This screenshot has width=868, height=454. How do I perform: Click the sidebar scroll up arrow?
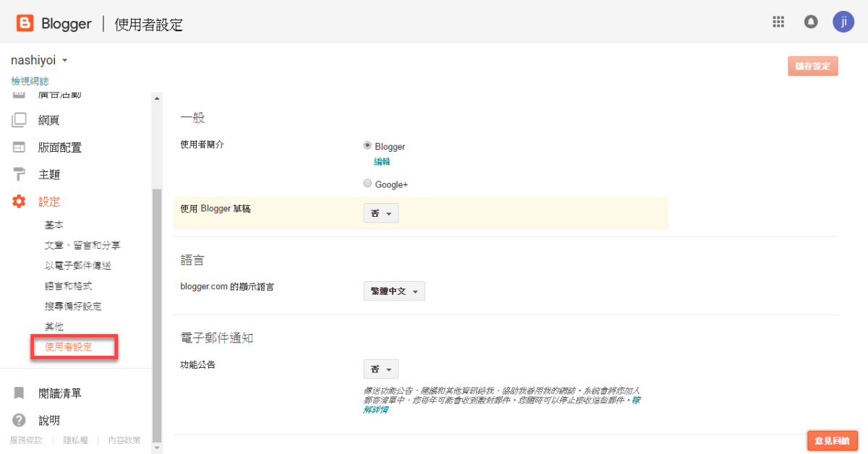pos(156,98)
